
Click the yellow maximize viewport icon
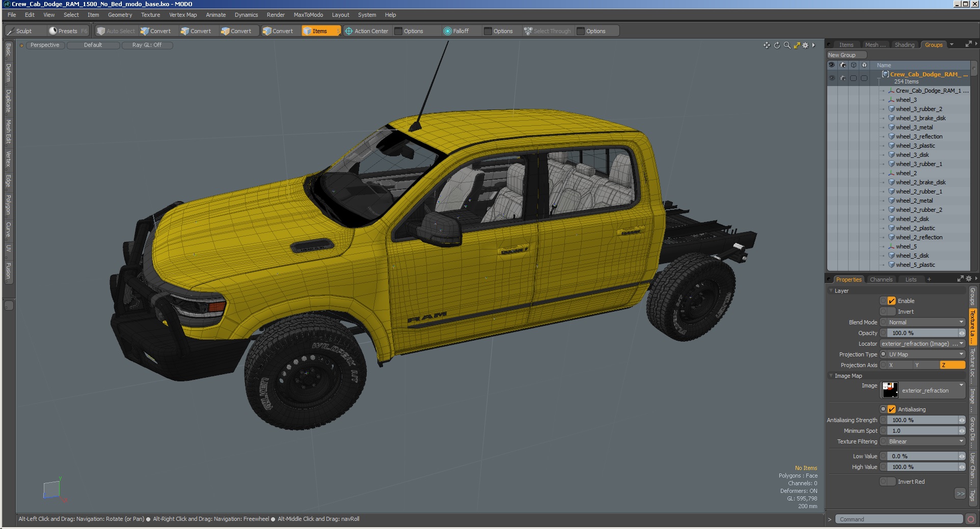(797, 45)
